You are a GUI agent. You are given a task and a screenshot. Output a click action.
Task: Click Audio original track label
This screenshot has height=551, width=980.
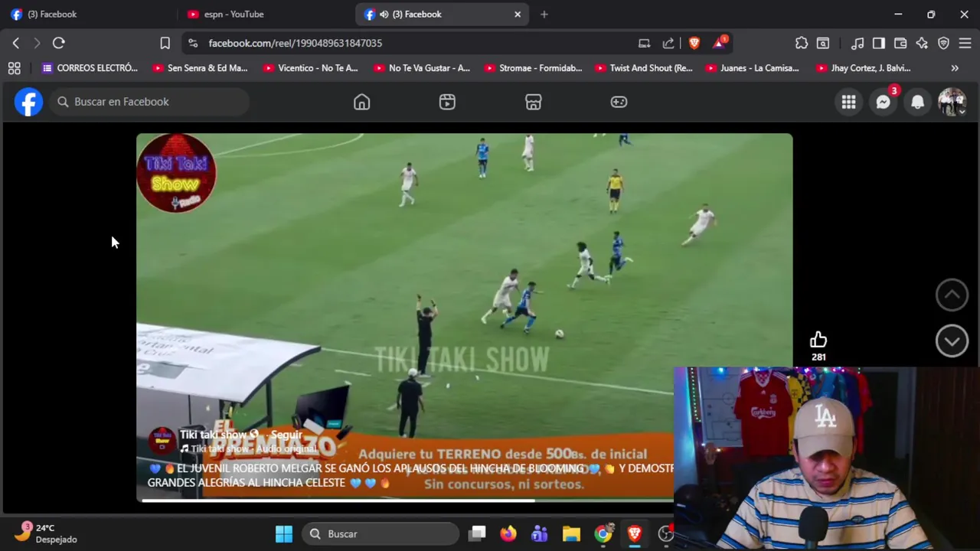286,449
